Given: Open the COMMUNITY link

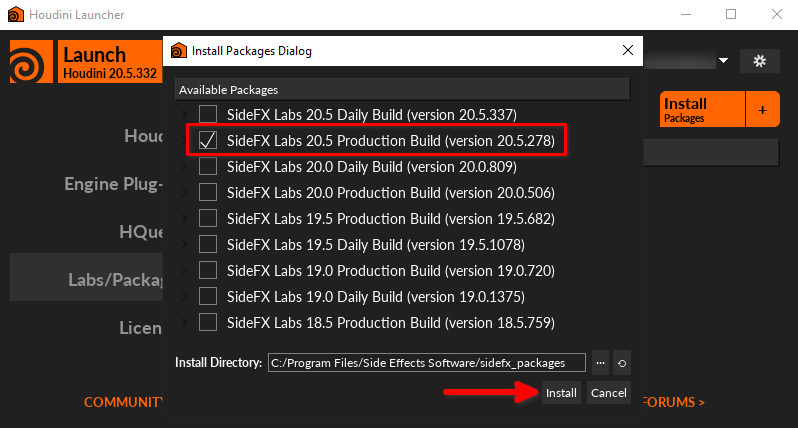Looking at the screenshot, I should [123, 402].
